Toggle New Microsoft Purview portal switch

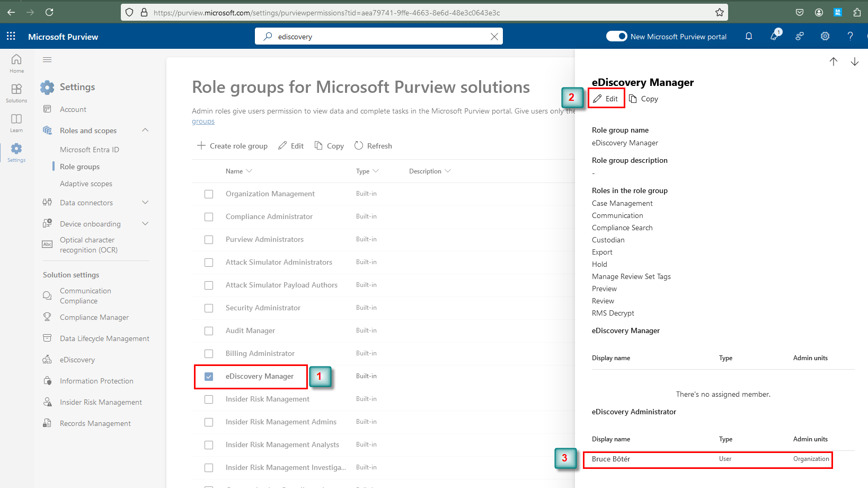(x=616, y=36)
